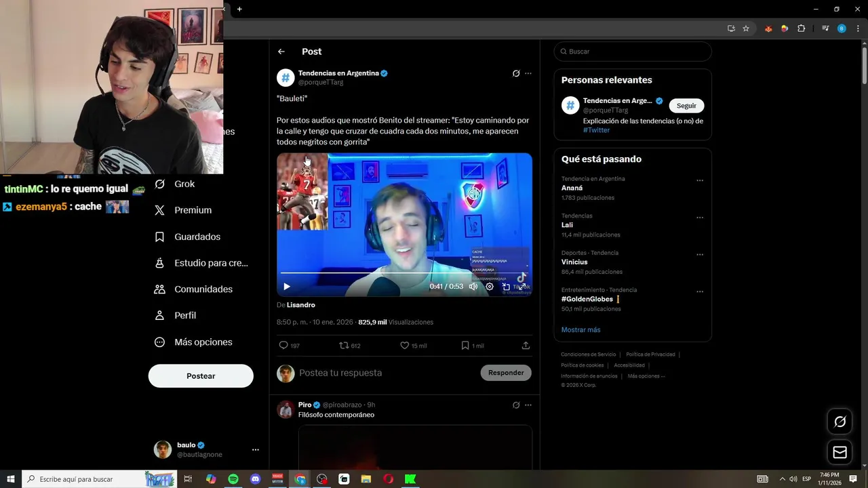
Task: Open Premium from the sidebar
Action: coord(183,210)
